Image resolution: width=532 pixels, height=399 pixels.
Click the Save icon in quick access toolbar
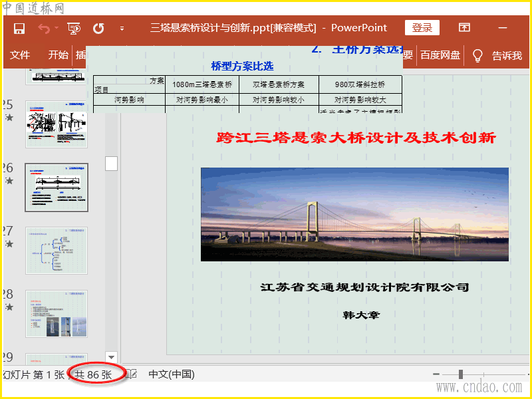coord(19,29)
